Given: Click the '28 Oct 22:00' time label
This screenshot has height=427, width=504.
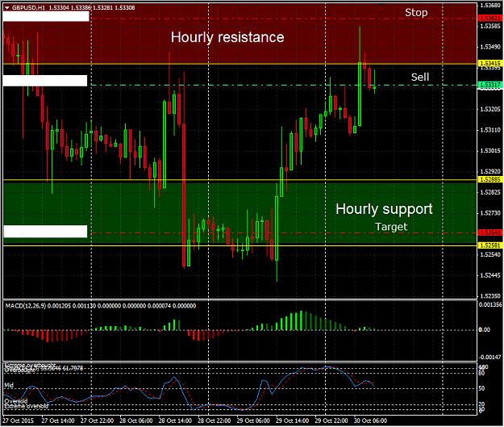Looking at the screenshot, I should coord(214,421).
